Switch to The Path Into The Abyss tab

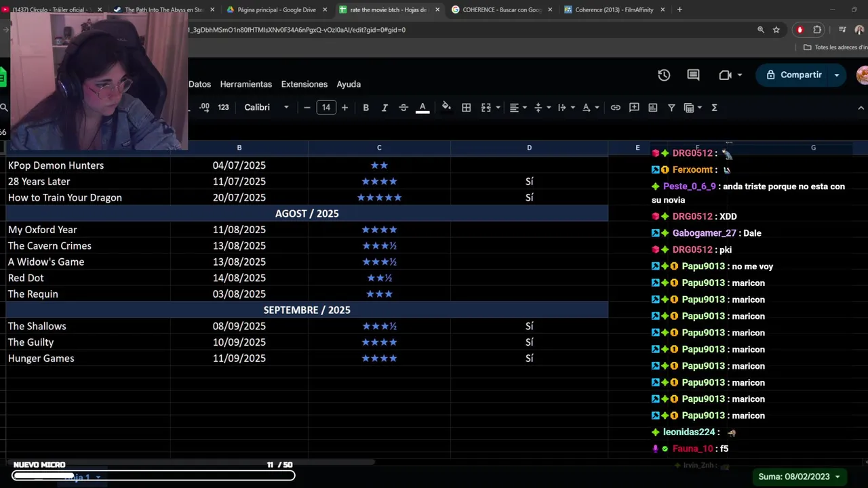pyautogui.click(x=163, y=9)
